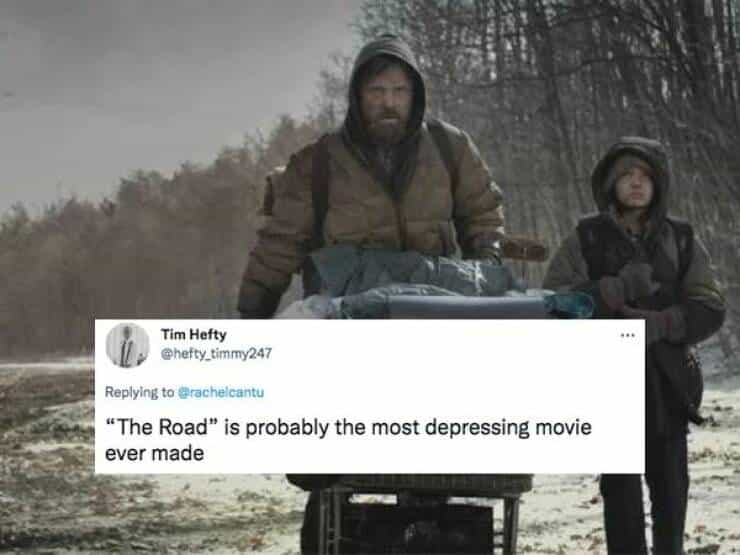
Task: Open the @rachelcantu mention link
Action: 220,392
